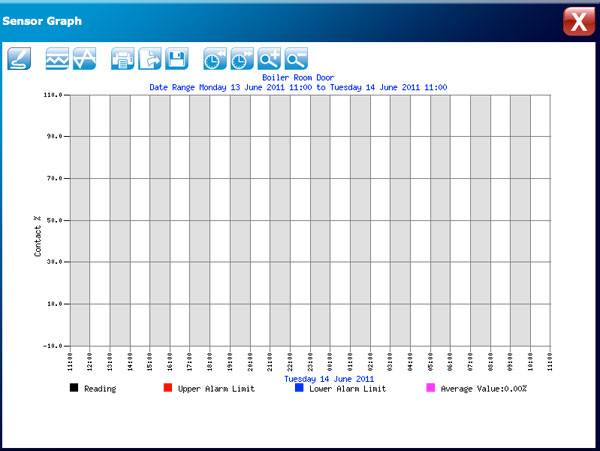Click the blue Lower Alarm Limit swatch
The width and height of the screenshot is (600, 451).
[299, 388]
